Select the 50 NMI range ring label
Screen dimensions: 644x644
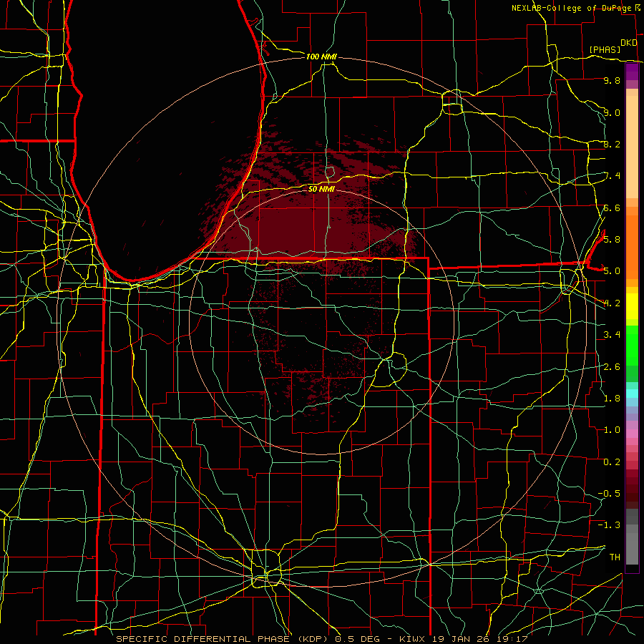tap(321, 189)
